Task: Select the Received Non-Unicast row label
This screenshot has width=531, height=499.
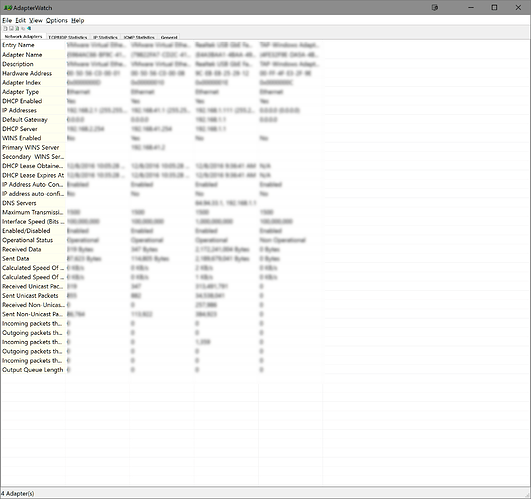Action: tap(33, 305)
